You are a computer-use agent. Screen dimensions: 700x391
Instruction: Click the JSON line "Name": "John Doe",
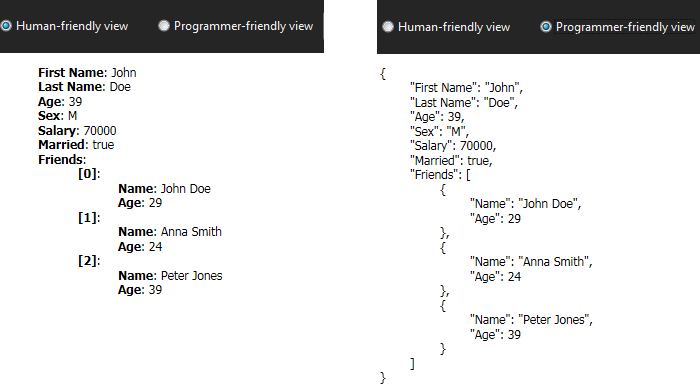click(525, 204)
